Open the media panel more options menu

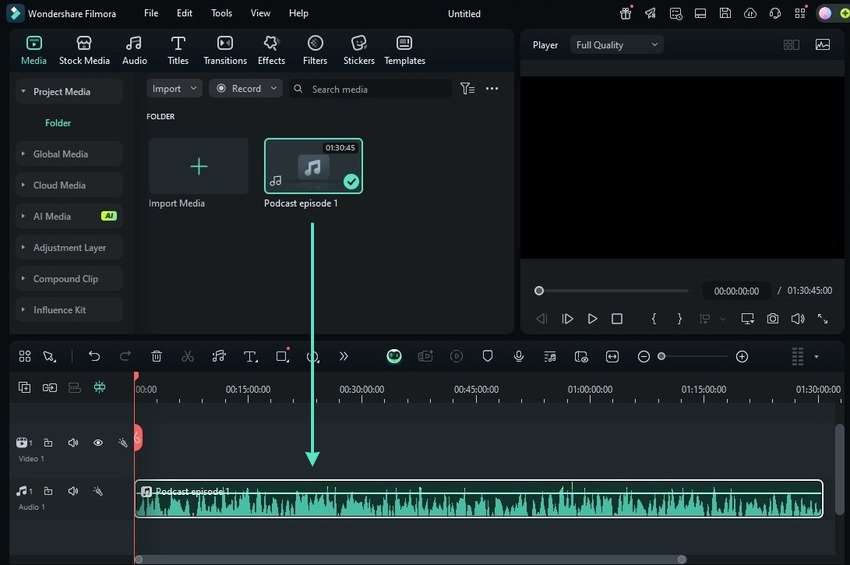[492, 88]
